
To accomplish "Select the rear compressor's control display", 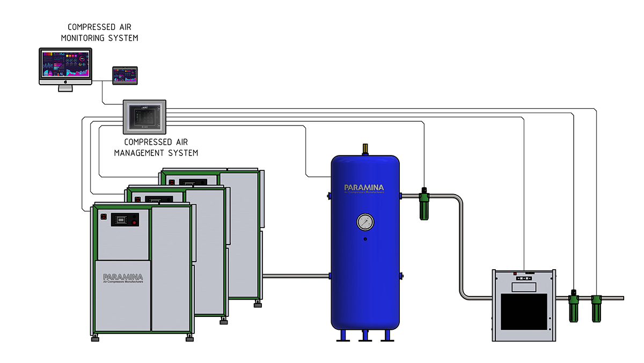I will point(189,182).
